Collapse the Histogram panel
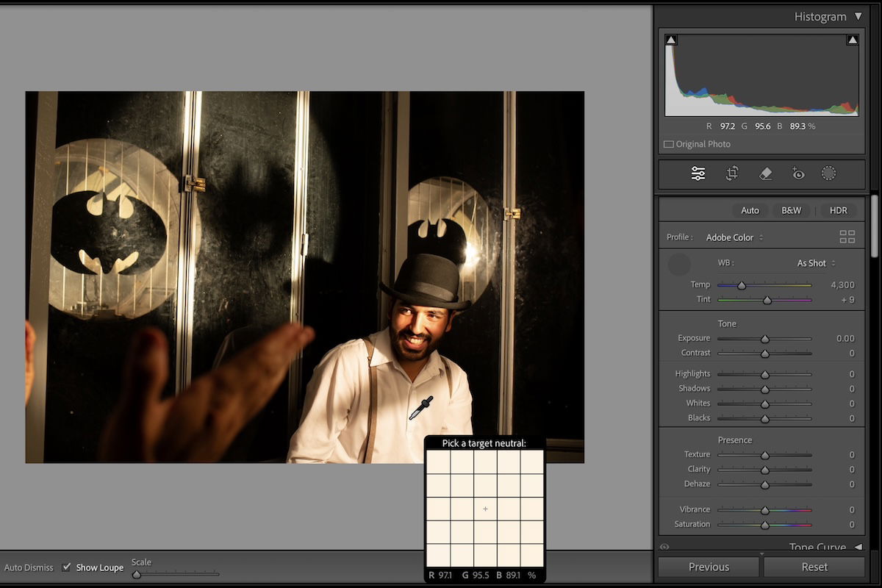The image size is (882, 588). click(x=858, y=16)
